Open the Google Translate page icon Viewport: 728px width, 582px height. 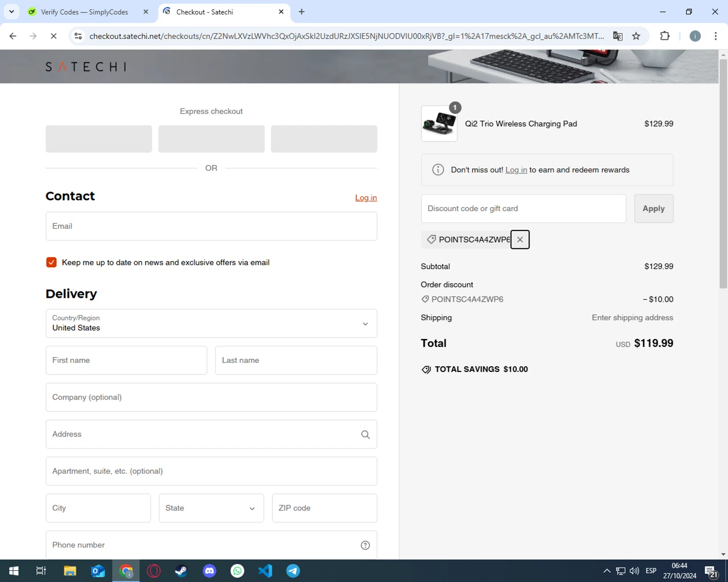[x=617, y=36]
